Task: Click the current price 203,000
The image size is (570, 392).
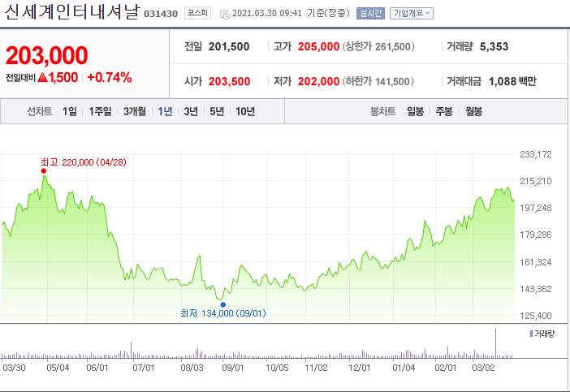Action: pyautogui.click(x=46, y=55)
